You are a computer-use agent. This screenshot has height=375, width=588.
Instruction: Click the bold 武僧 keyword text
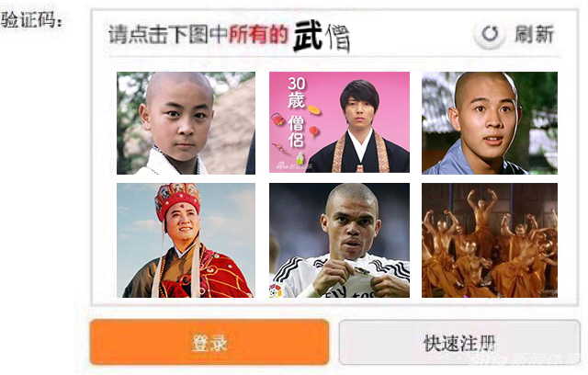coord(322,37)
